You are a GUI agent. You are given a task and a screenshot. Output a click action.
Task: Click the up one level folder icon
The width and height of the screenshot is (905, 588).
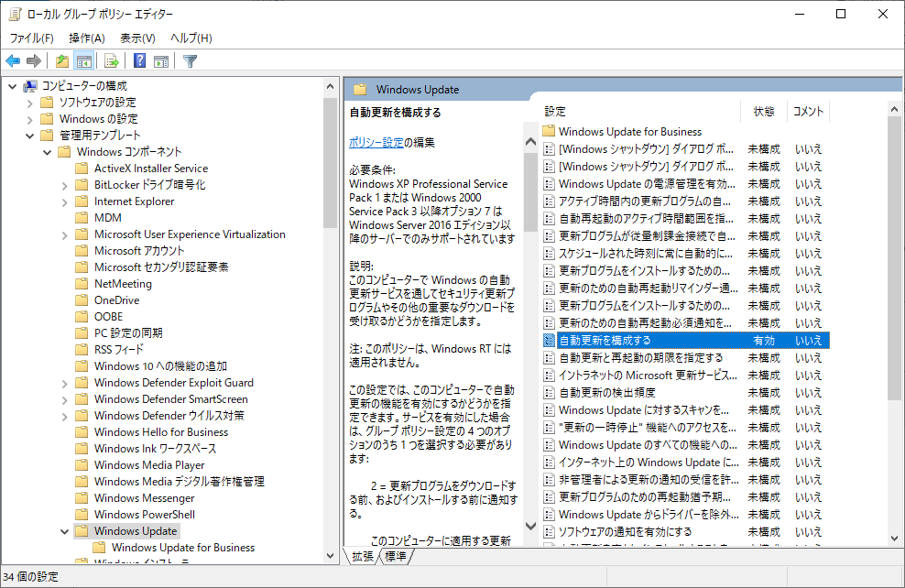[62, 60]
